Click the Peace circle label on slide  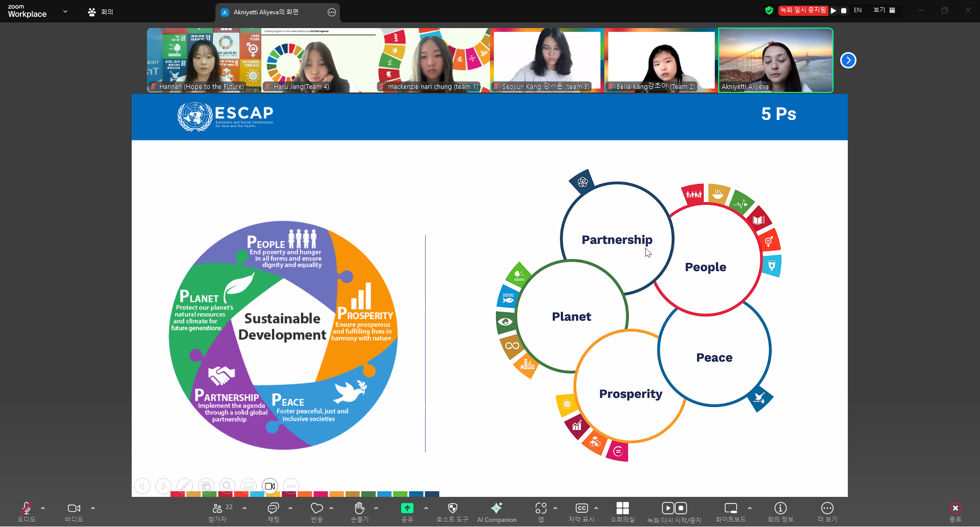(x=715, y=357)
